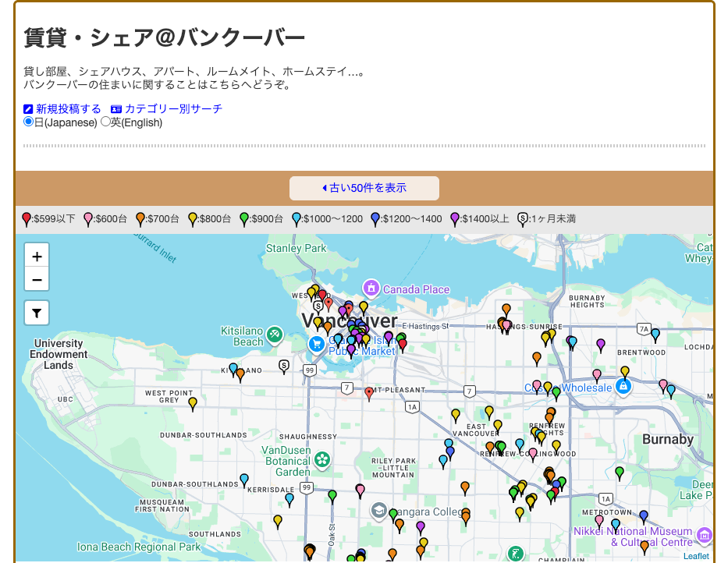Click the pen icon beside 新規投稿する
The height and width of the screenshot is (563, 728).
28,109
